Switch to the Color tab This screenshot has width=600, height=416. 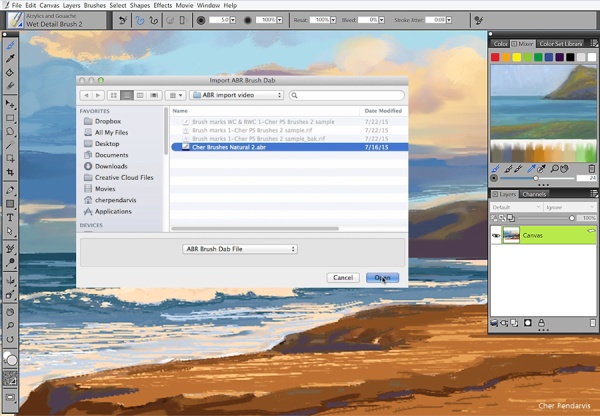coord(500,44)
